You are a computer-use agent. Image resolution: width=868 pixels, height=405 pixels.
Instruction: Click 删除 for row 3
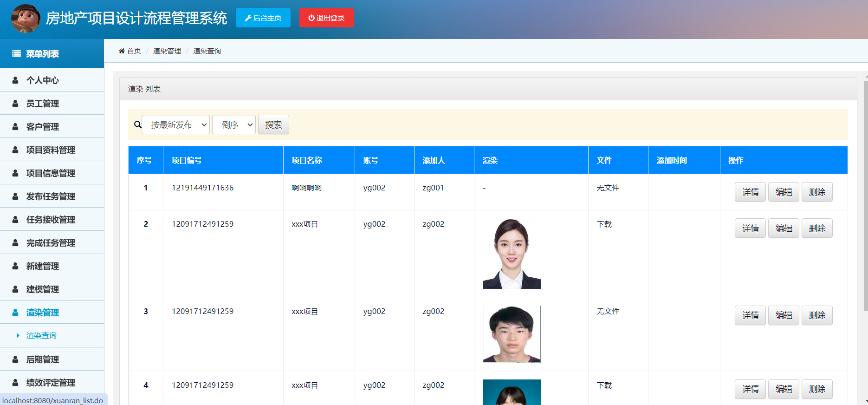(x=817, y=315)
